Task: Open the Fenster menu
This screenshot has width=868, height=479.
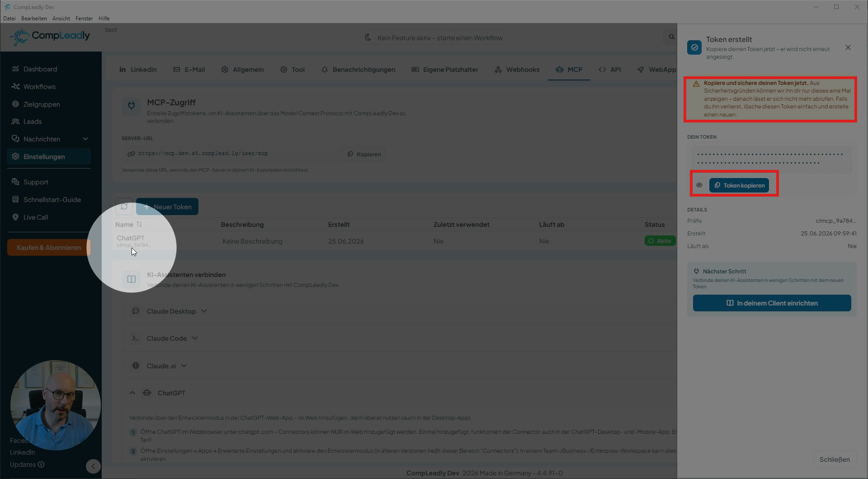Action: tap(84, 19)
